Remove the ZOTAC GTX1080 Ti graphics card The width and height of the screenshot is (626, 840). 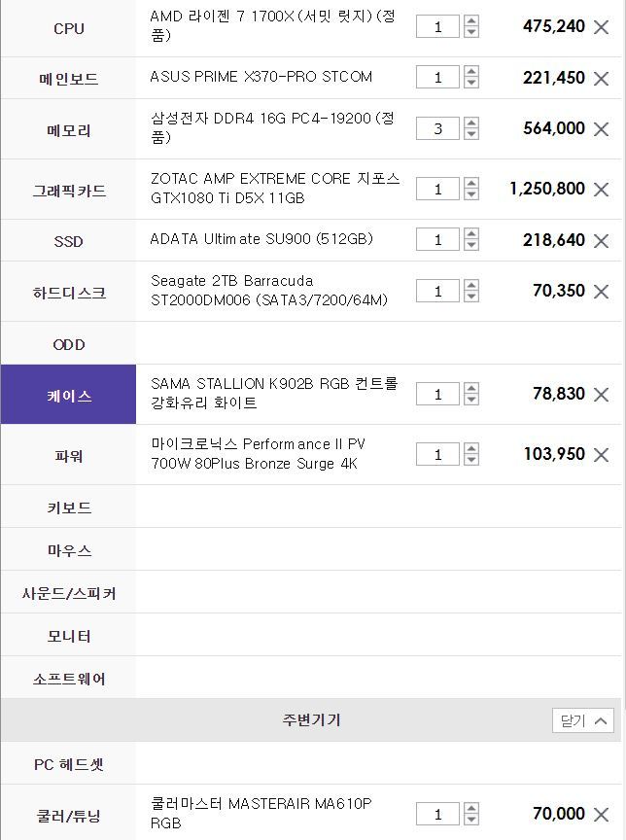coord(601,190)
